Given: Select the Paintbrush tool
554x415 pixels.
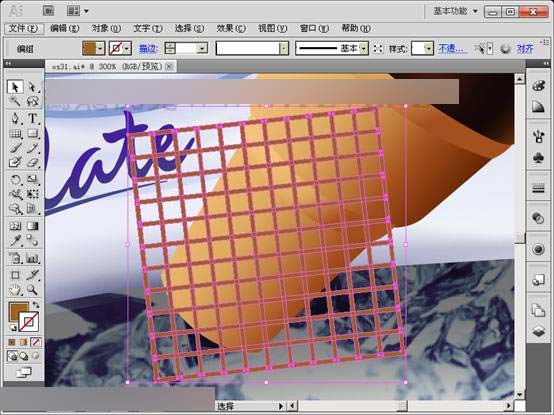Looking at the screenshot, I should [x=15, y=148].
